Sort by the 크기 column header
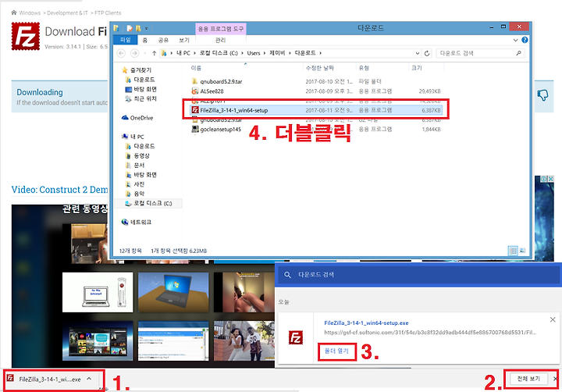This screenshot has height=392, width=562. click(417, 68)
